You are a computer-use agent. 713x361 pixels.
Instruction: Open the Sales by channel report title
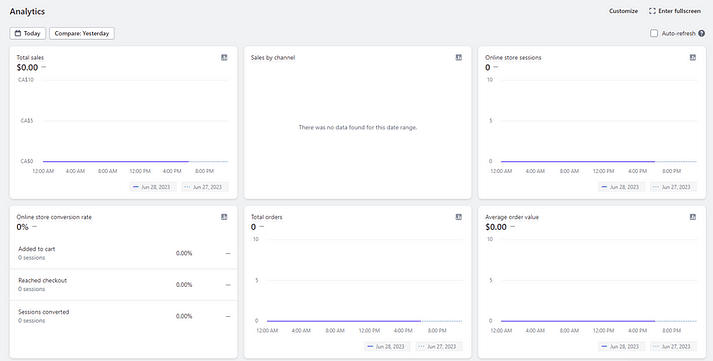pyautogui.click(x=273, y=57)
